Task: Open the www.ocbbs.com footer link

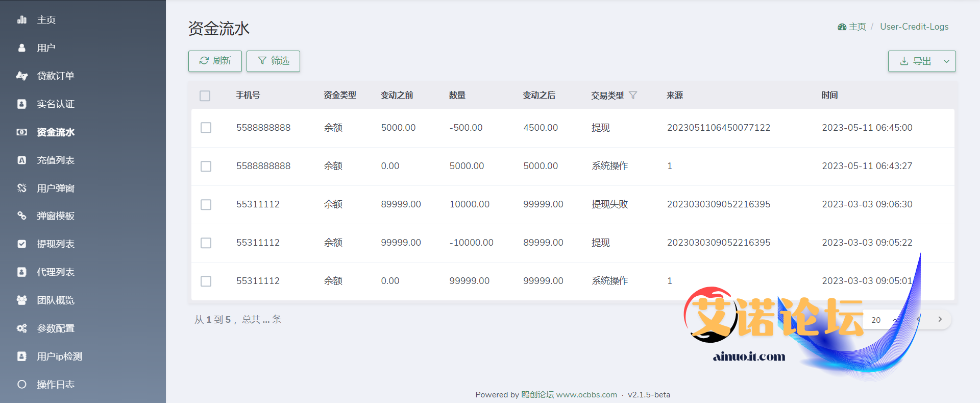Action: (x=586, y=395)
